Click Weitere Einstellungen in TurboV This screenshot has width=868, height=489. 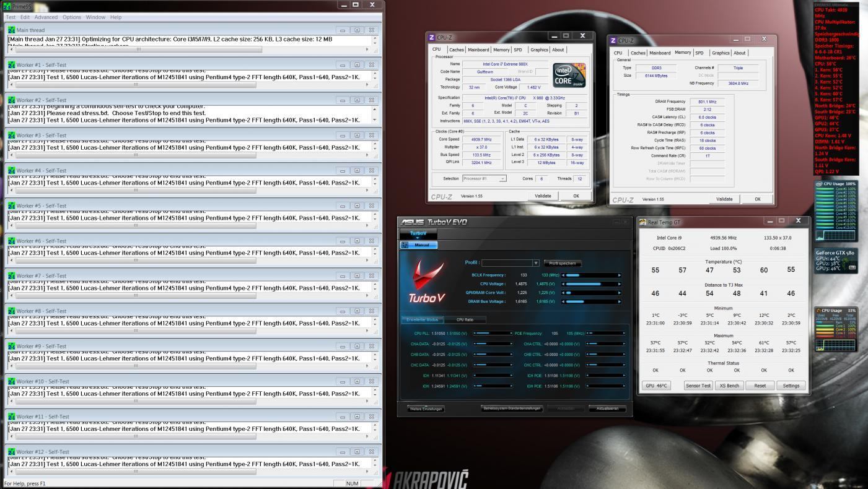click(x=426, y=408)
